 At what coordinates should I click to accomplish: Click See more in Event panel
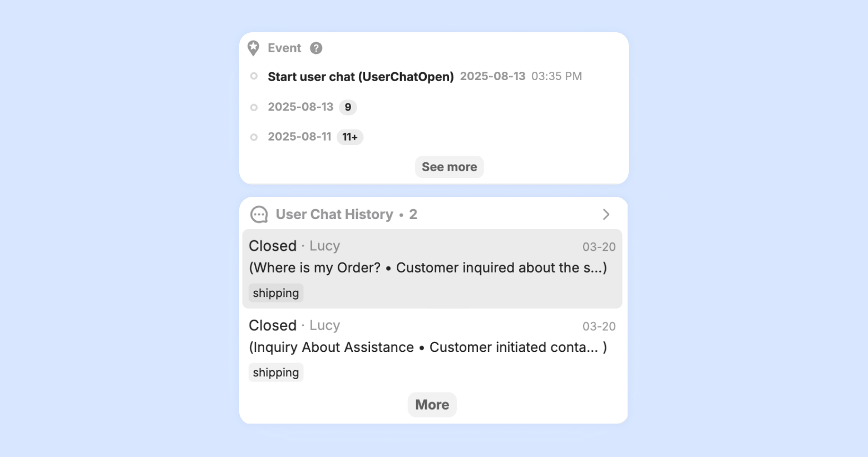click(449, 167)
